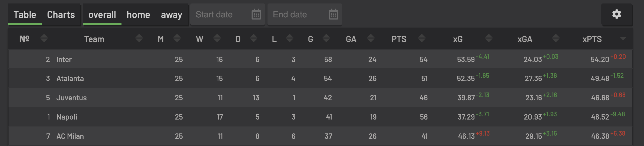Open the Start date calendar picker icon
This screenshot has height=146, width=644.
pos(256,14)
